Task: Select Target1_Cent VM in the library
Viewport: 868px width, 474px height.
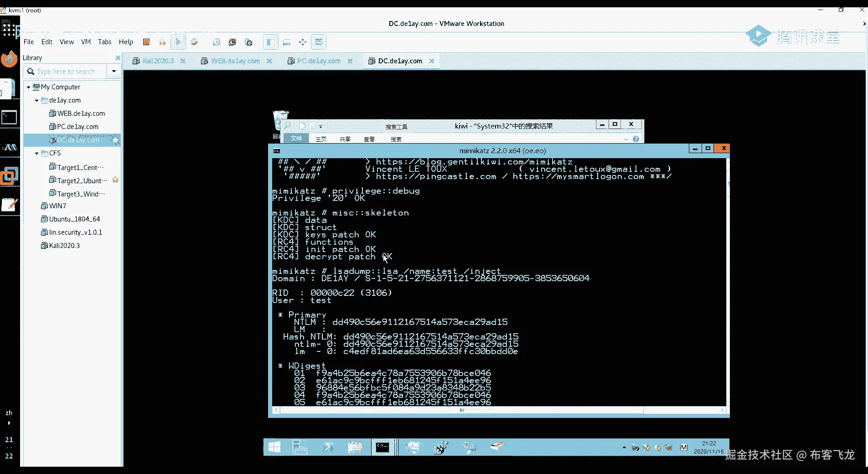Action: (x=76, y=167)
